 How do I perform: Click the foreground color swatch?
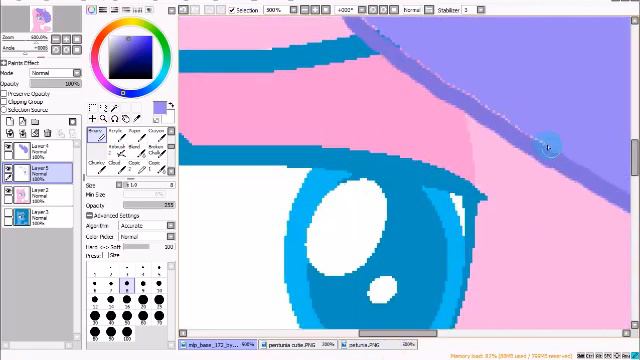pyautogui.click(x=160, y=108)
